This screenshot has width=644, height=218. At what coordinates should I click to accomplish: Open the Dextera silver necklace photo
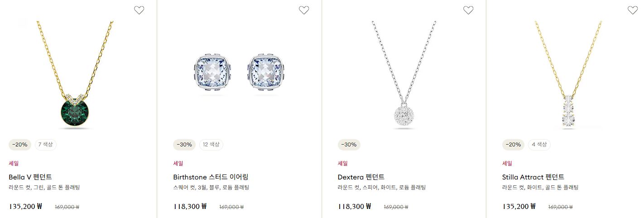pos(404,75)
